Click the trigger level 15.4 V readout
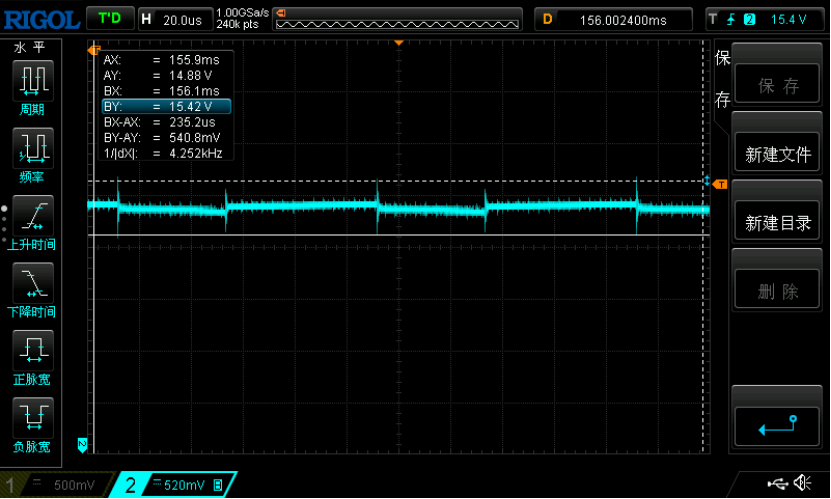 789,20
